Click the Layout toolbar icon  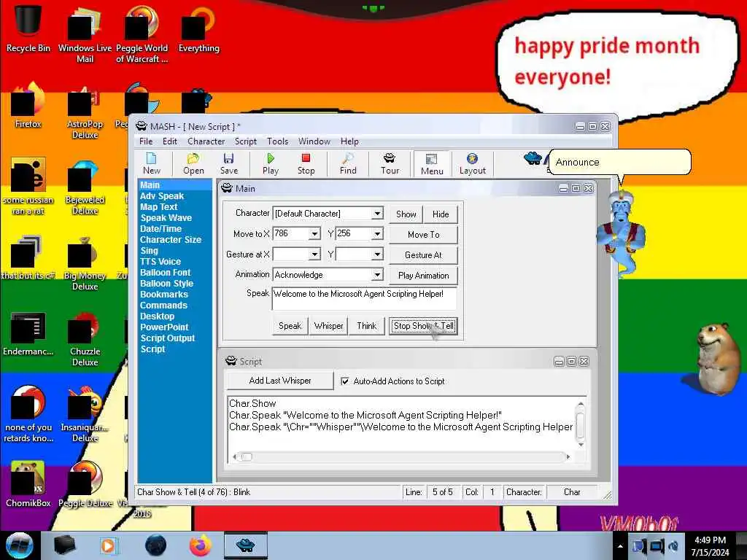[472, 164]
